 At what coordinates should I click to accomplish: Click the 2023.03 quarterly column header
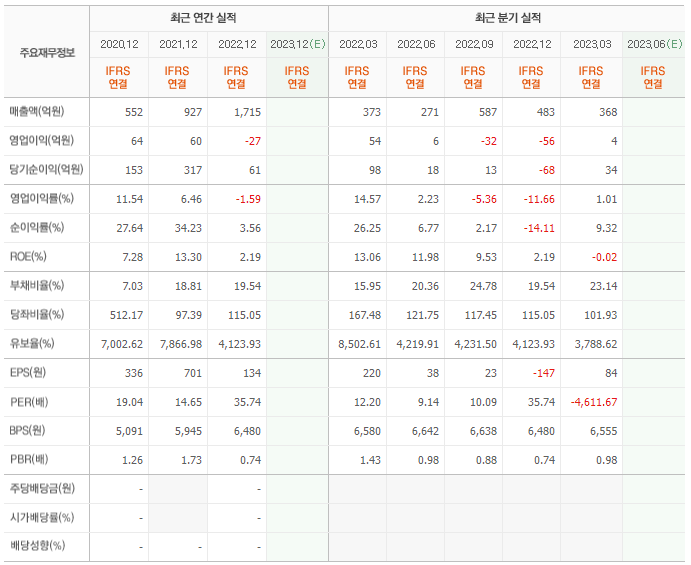click(592, 44)
